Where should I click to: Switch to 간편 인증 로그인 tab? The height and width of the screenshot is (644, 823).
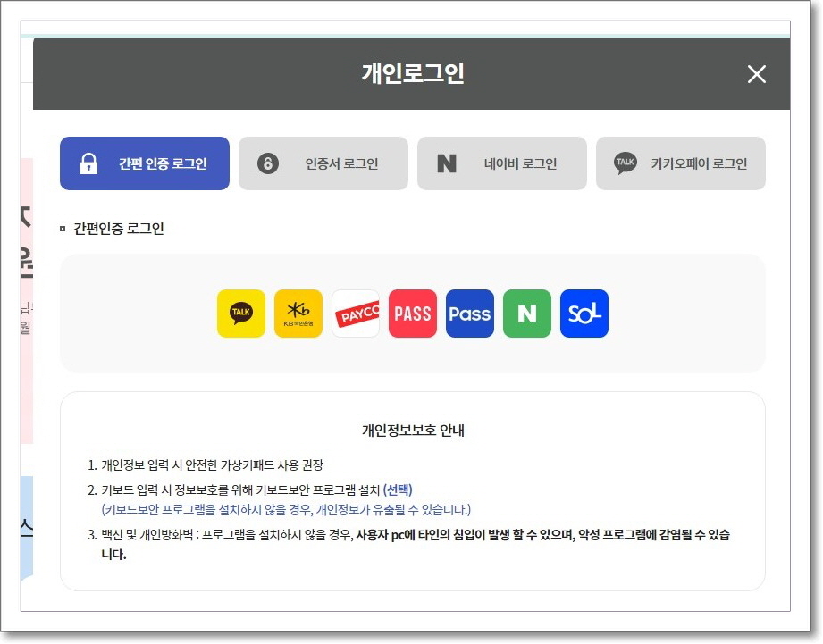point(145,163)
